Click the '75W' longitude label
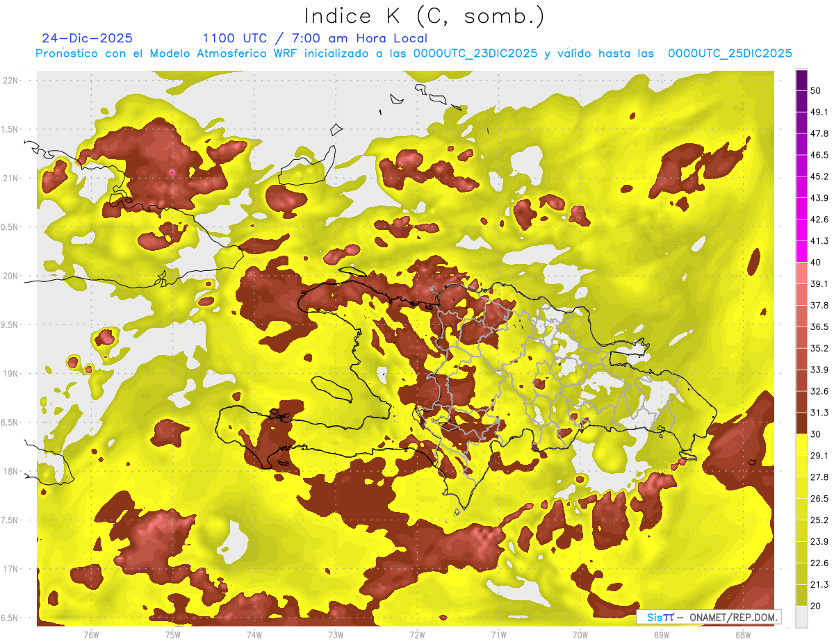The height and width of the screenshot is (644, 834). point(172,634)
